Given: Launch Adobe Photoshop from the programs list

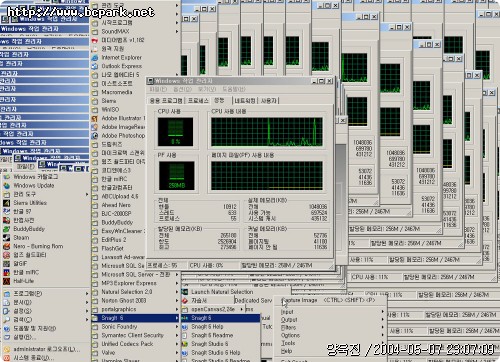Looking at the screenshot, I should point(123,135).
